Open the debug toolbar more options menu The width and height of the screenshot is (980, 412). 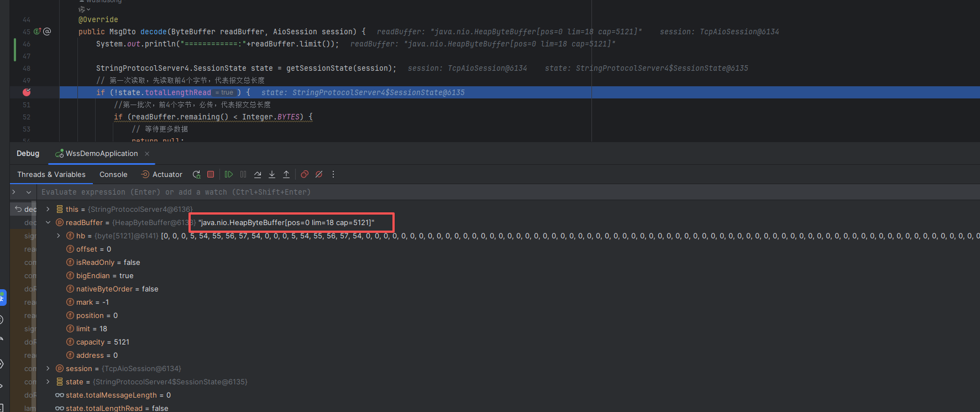click(x=333, y=174)
